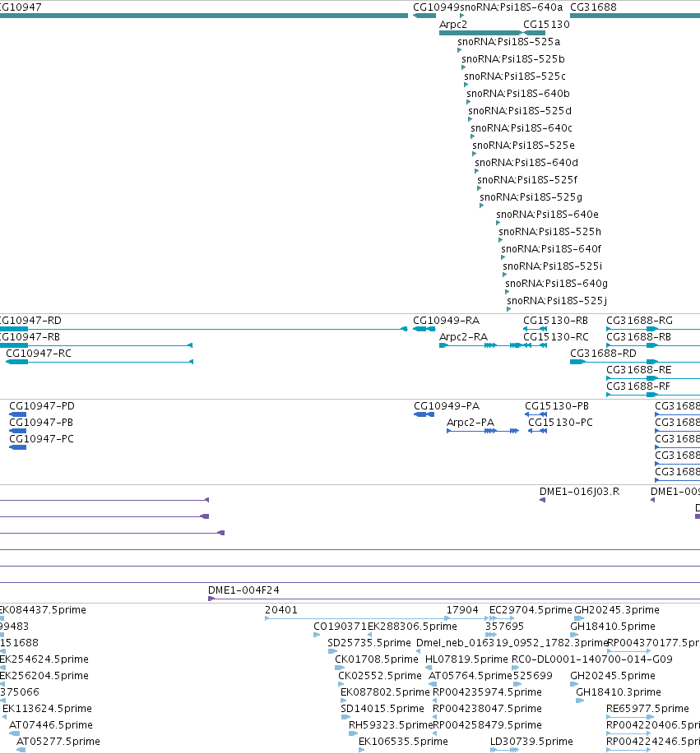Image resolution: width=700 pixels, height=754 pixels.
Task: Click the CO190371 EST label
Action: [341, 627]
